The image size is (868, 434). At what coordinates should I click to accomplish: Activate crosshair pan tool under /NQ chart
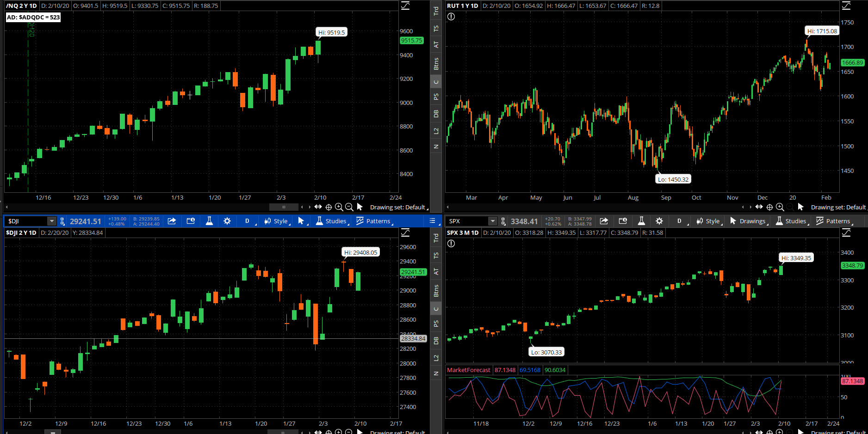(329, 207)
